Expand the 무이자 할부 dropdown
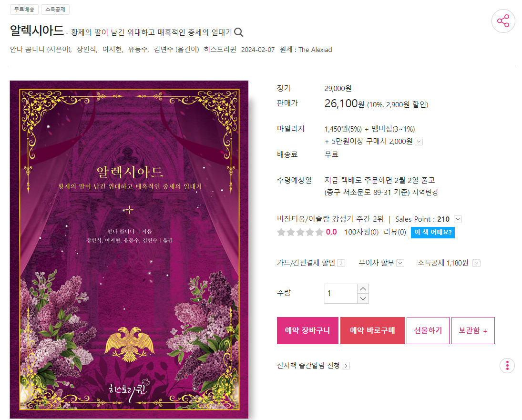 point(400,263)
